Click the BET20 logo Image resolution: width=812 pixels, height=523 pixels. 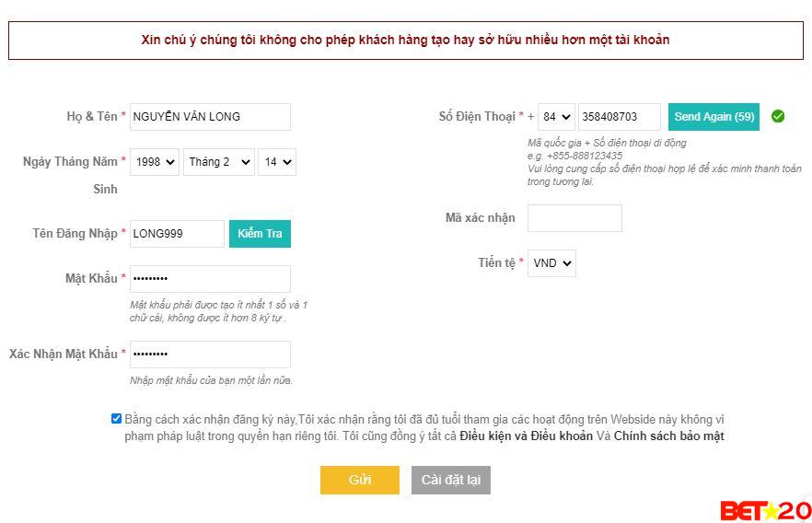tap(765, 510)
